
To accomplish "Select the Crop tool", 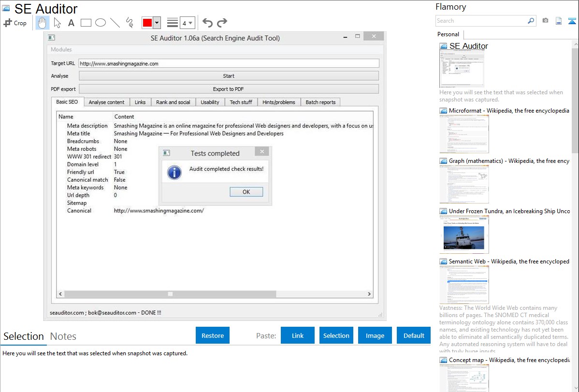I will (x=15, y=23).
